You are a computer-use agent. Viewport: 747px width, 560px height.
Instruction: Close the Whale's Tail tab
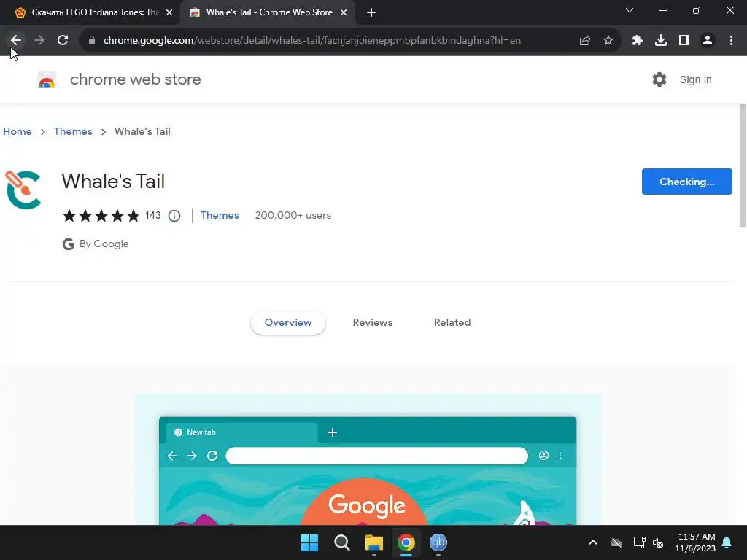pos(344,13)
